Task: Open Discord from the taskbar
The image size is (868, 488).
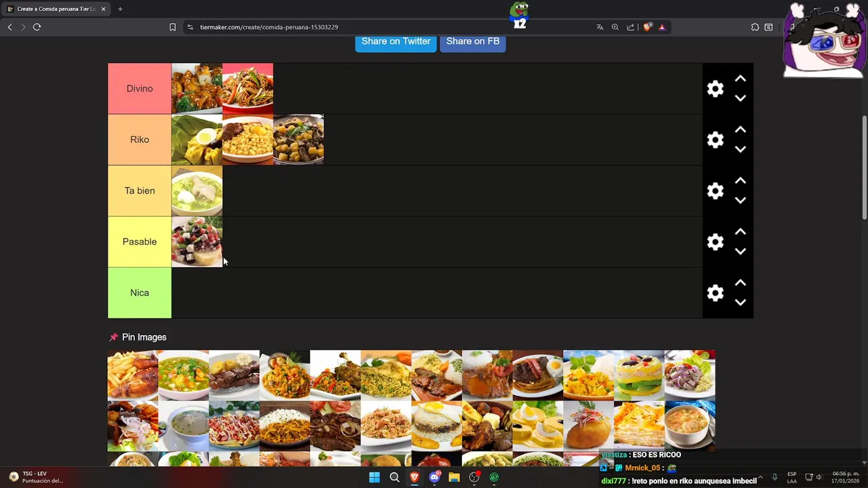Action: [x=434, y=477]
